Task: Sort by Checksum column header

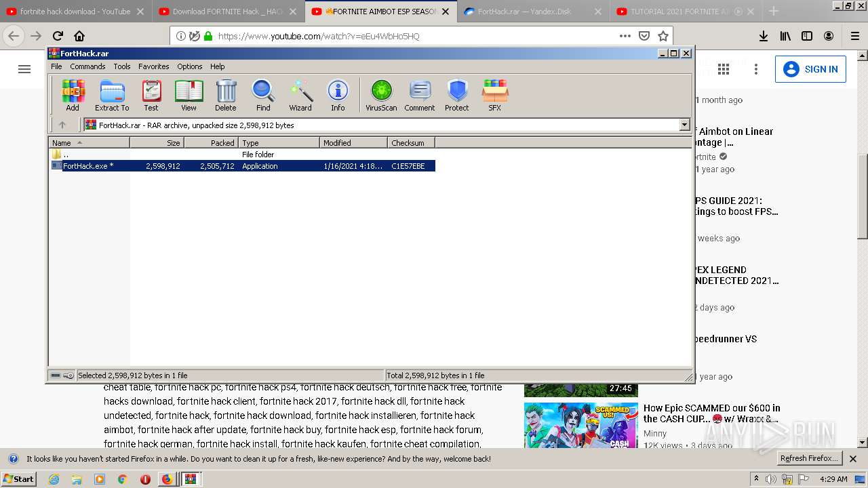Action: point(411,142)
